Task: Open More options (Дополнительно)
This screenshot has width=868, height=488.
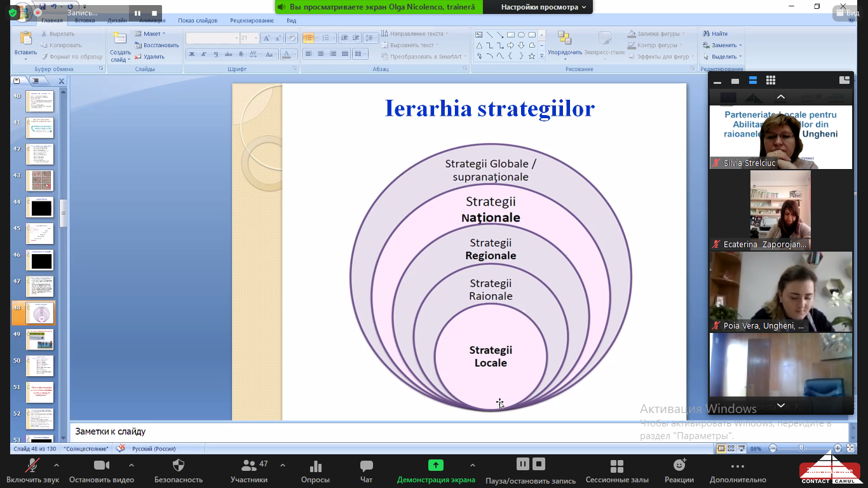Action: click(x=738, y=471)
